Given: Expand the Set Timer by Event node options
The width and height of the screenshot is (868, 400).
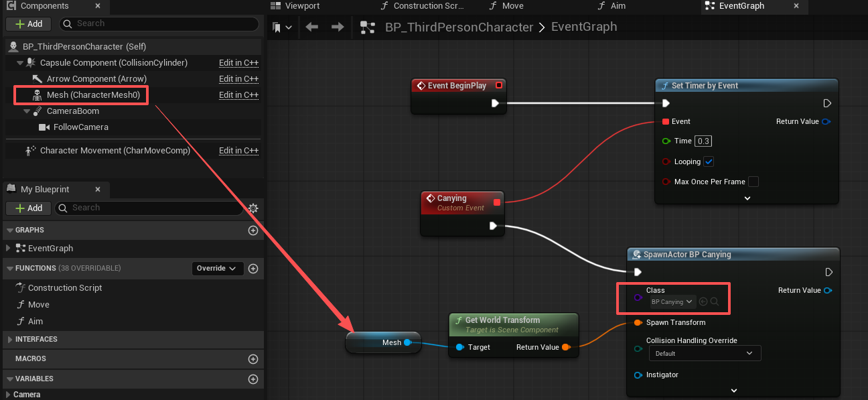Looking at the screenshot, I should 747,198.
